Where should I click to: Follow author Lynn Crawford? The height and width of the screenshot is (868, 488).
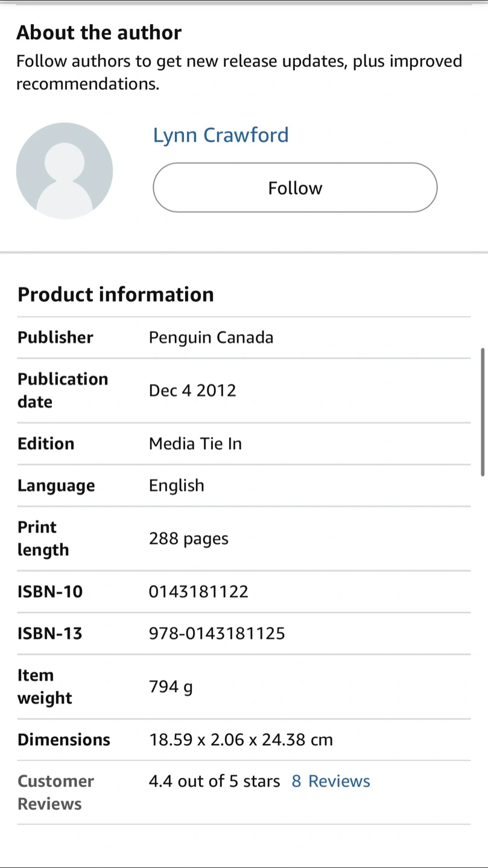(295, 187)
